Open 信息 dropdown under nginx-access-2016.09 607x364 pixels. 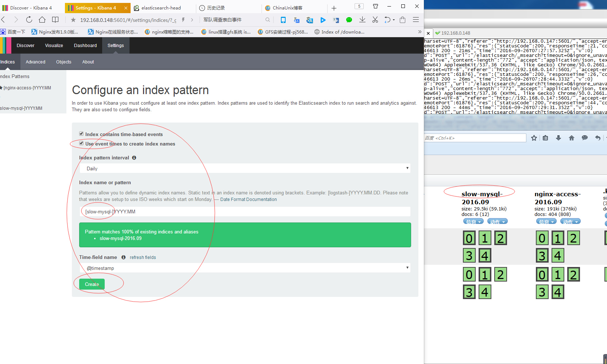pos(546,222)
